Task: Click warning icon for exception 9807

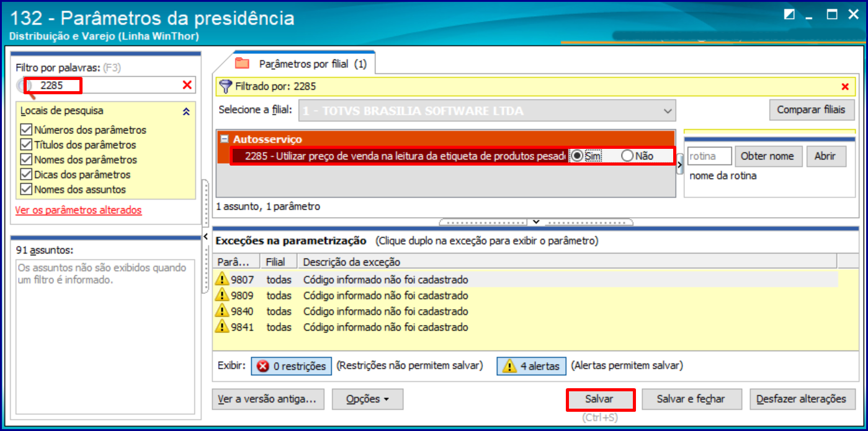Action: click(221, 279)
